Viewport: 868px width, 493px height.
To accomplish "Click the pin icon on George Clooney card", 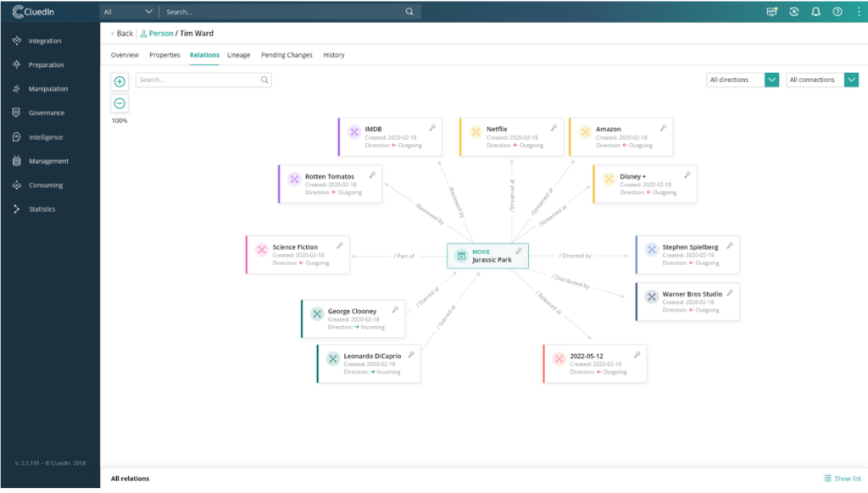I will tap(395, 310).
